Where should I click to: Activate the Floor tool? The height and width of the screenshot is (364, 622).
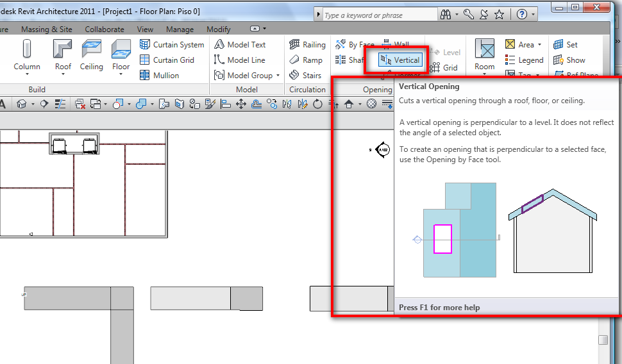click(x=121, y=56)
